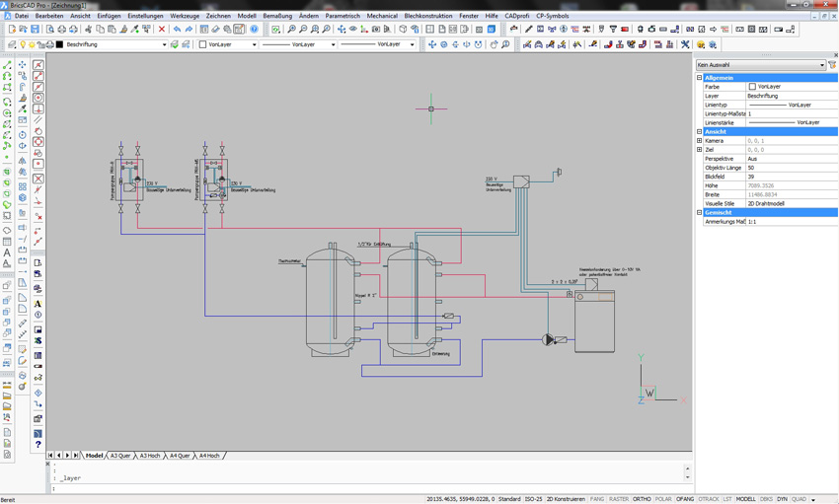Toggle ORTHO mode in status bar

pyautogui.click(x=642, y=499)
